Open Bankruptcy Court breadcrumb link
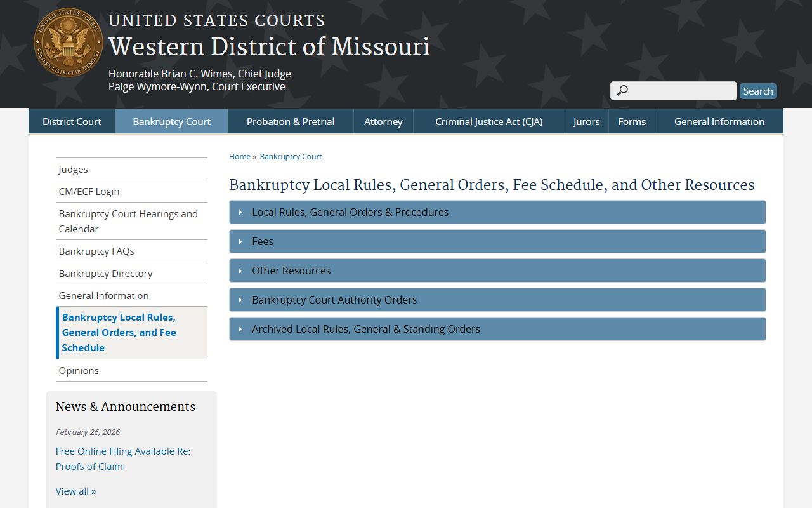Image resolution: width=812 pixels, height=508 pixels. pos(291,156)
